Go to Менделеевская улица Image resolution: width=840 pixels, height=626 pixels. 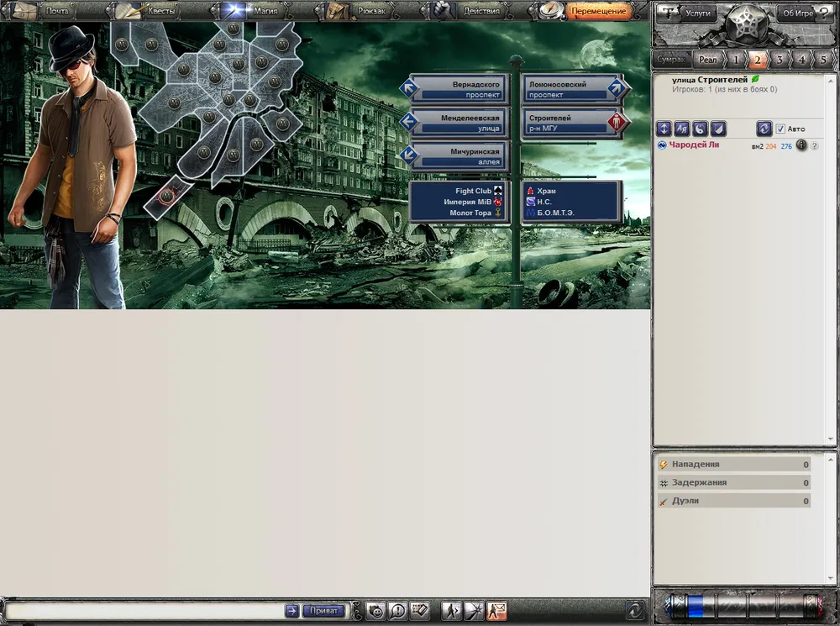coord(459,123)
